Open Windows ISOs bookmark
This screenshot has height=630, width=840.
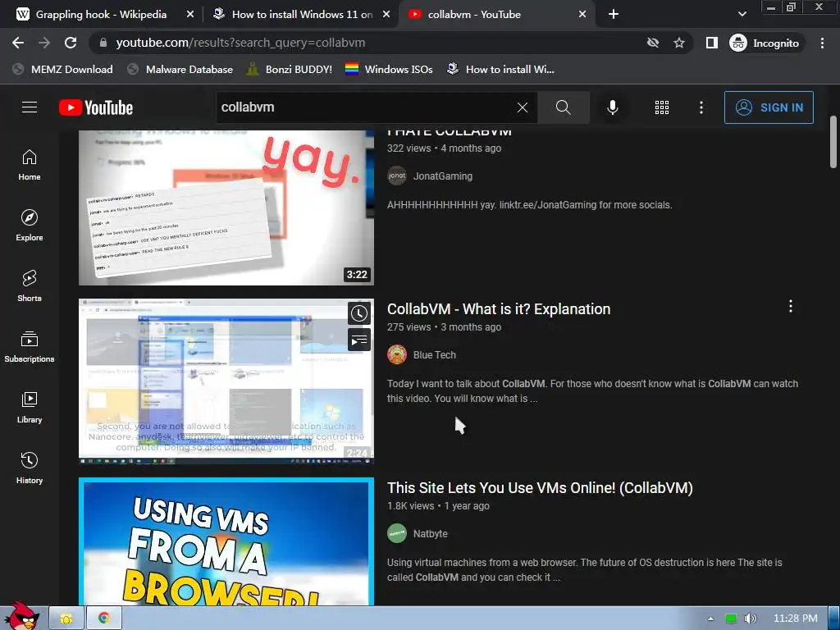click(389, 69)
